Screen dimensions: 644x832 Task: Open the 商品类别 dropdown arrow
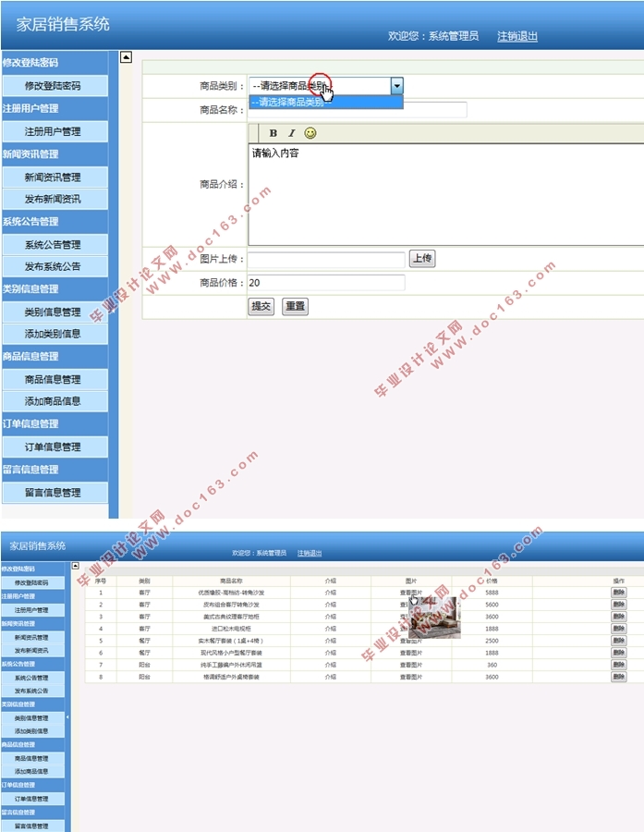[396, 86]
